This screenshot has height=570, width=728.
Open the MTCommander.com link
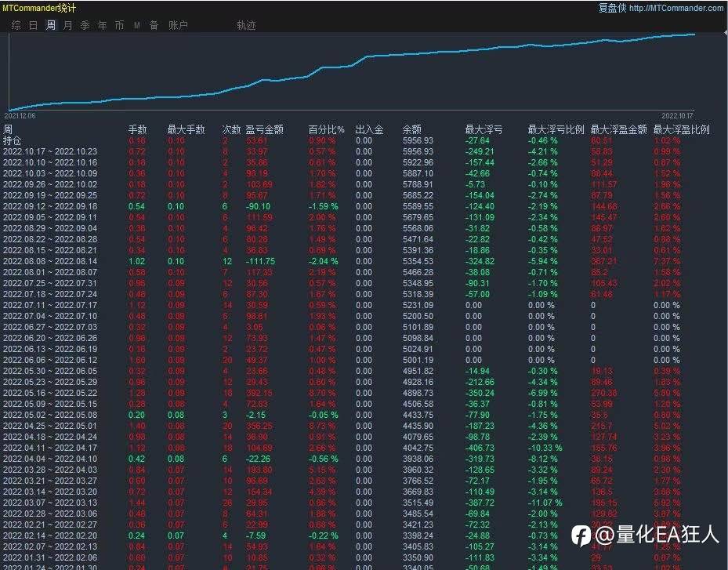tap(676, 7)
